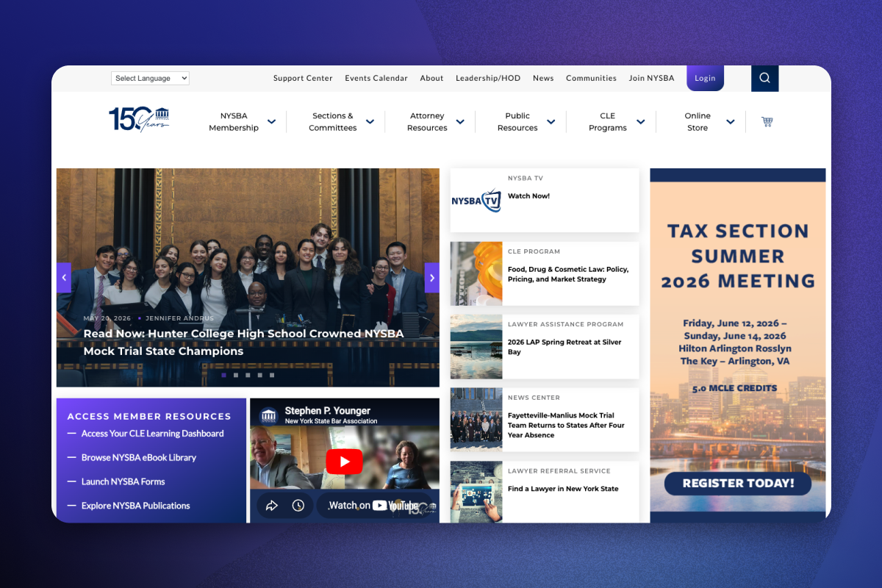Click the NYSBA channel avatar in video
Viewport: 882px width, 588px height.
(268, 415)
